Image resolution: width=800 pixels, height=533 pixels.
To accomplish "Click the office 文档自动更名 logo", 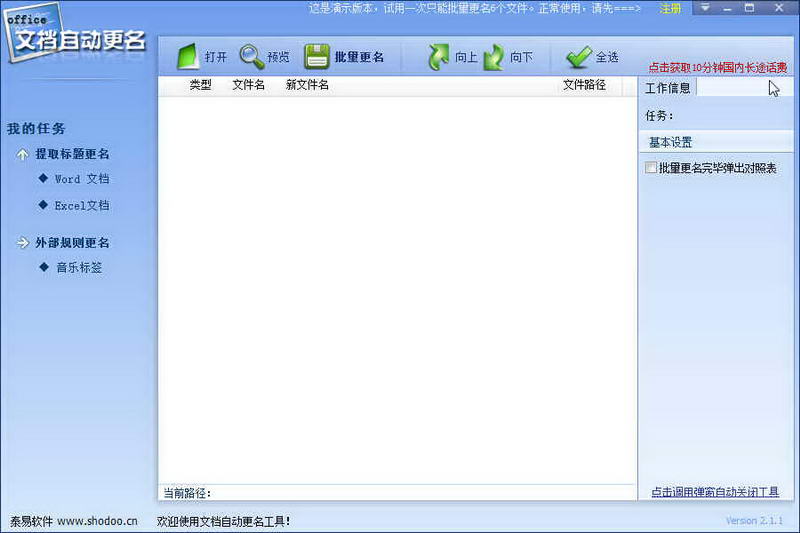I will point(74,34).
